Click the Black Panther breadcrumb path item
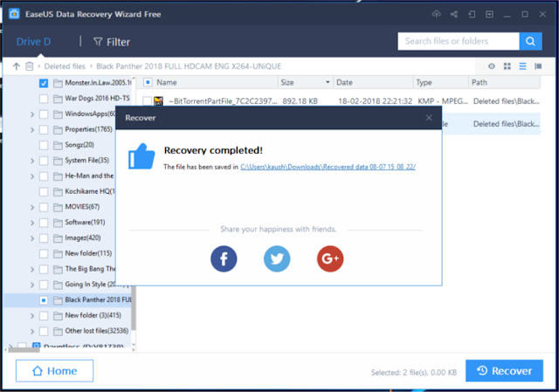 [x=189, y=66]
